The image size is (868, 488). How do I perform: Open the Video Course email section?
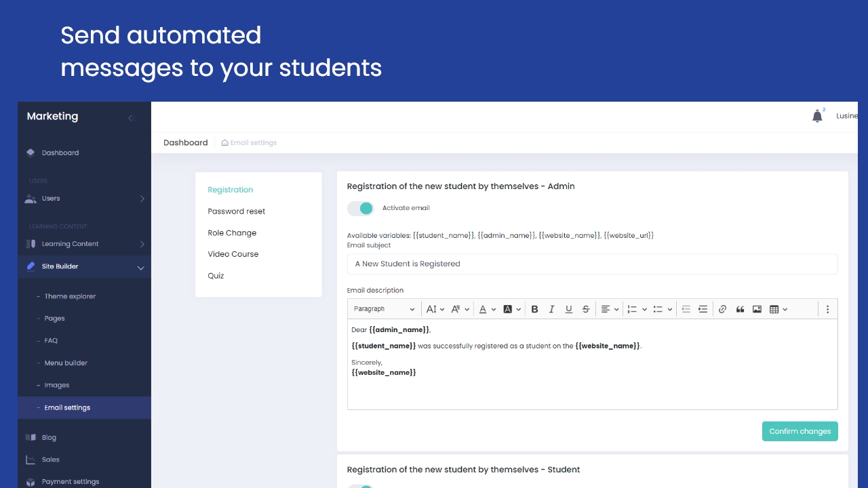pos(233,254)
